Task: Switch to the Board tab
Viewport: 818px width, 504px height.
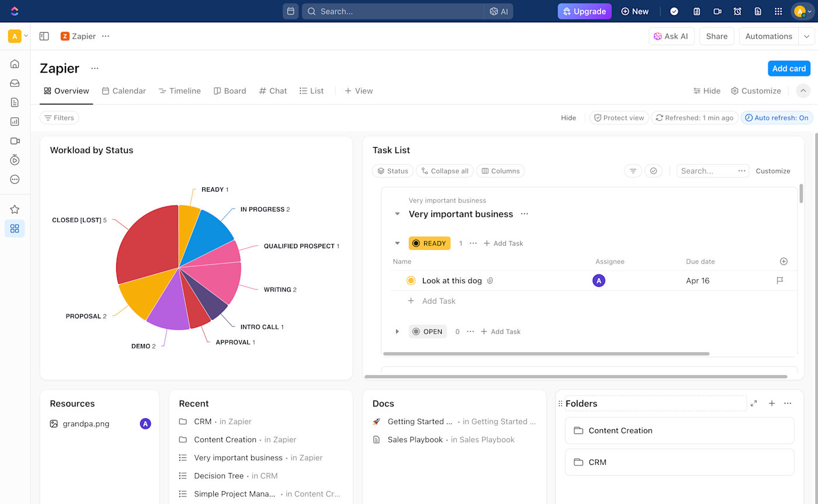Action: click(230, 91)
